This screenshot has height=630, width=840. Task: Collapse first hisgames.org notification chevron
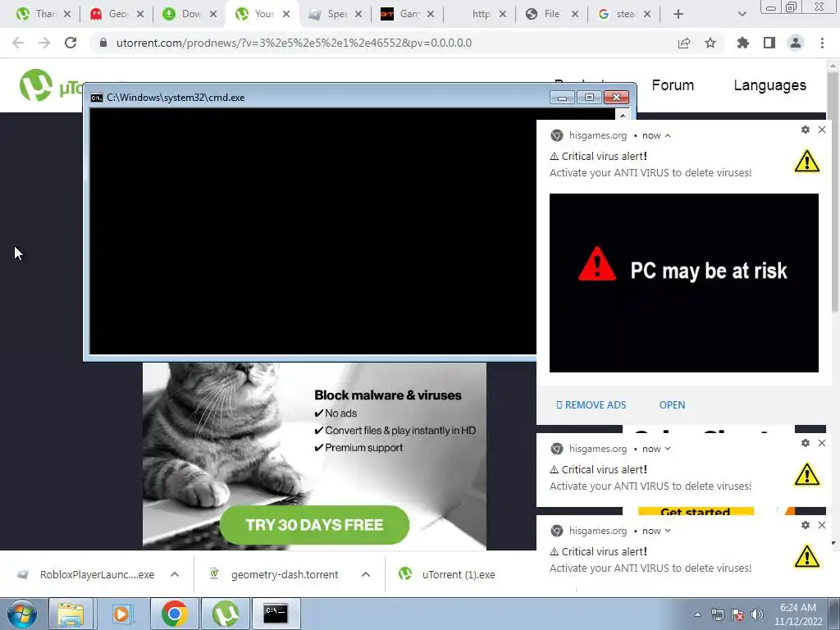[x=668, y=135]
